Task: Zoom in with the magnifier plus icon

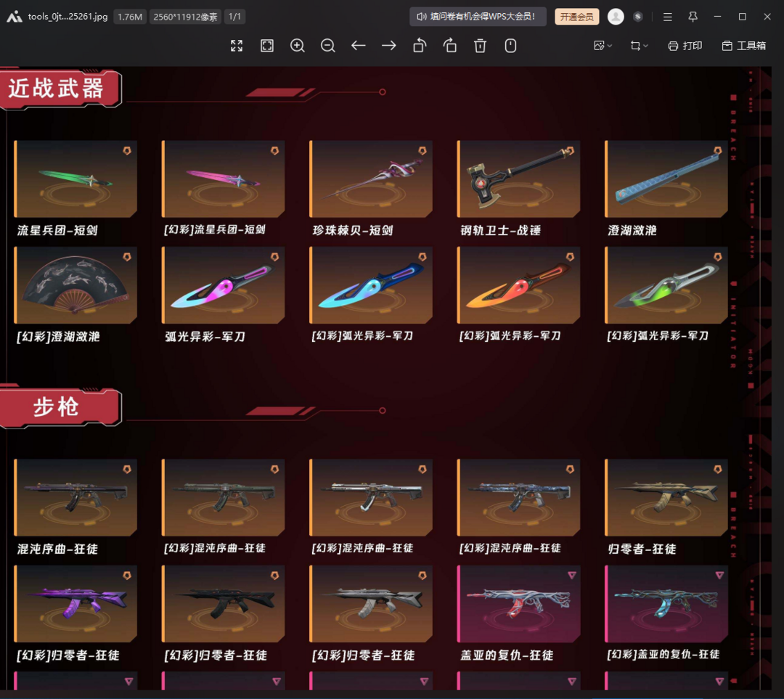Action: coord(298,46)
